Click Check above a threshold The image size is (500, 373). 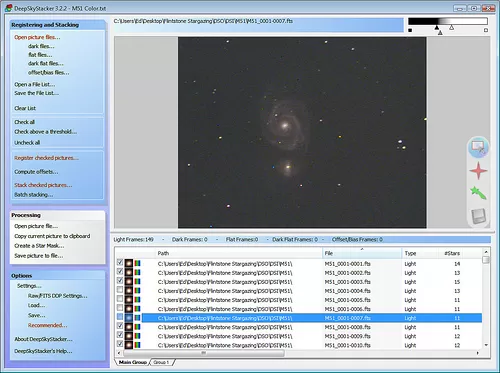(x=45, y=132)
